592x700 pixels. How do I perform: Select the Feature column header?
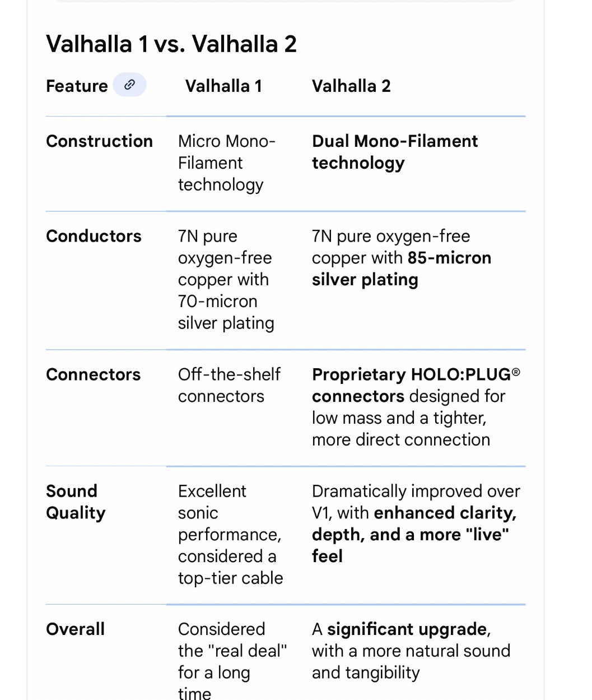77,86
